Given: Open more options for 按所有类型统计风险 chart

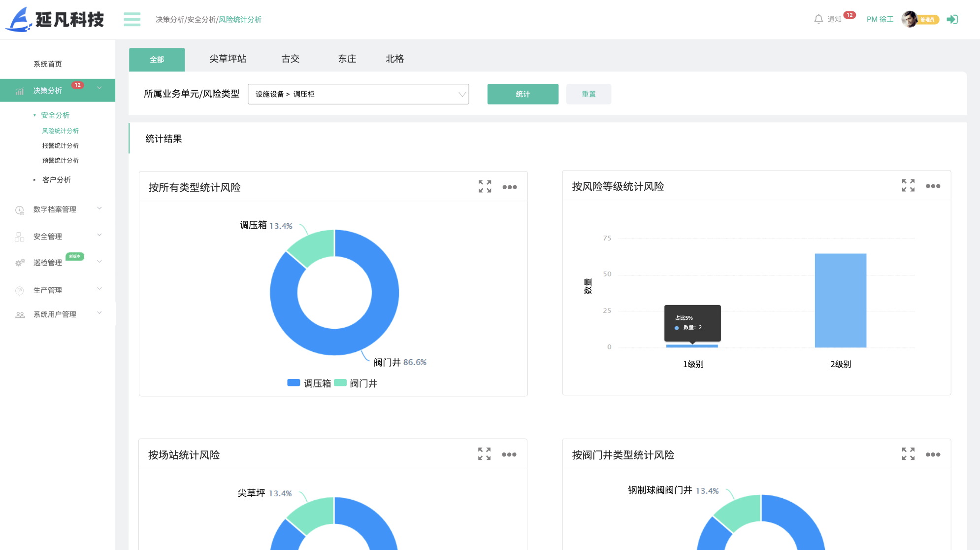Looking at the screenshot, I should (x=509, y=187).
